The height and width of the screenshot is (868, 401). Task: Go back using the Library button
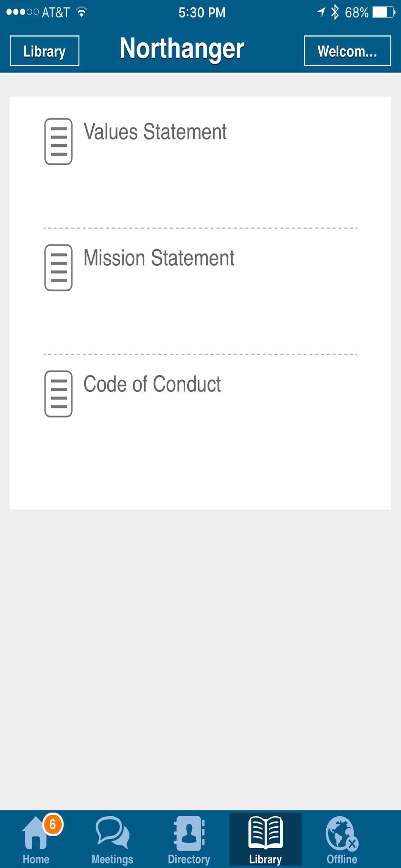45,51
